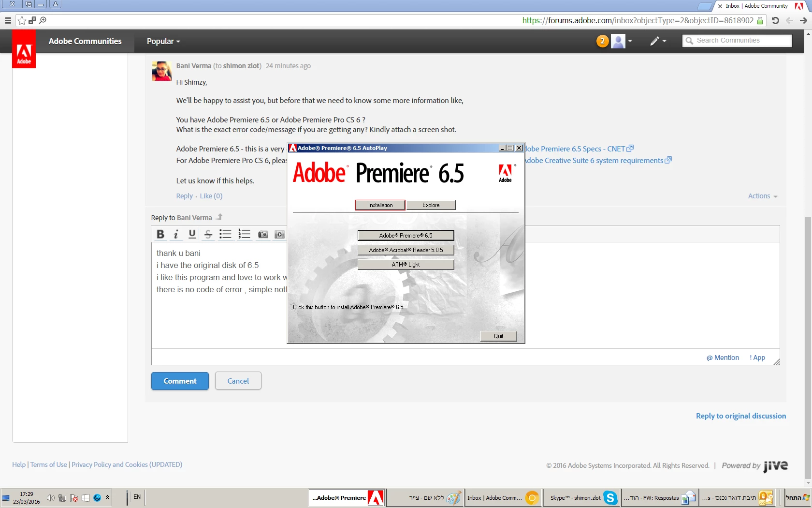Apply strikethrough formatting
Image resolution: width=812 pixels, height=508 pixels.
point(208,234)
